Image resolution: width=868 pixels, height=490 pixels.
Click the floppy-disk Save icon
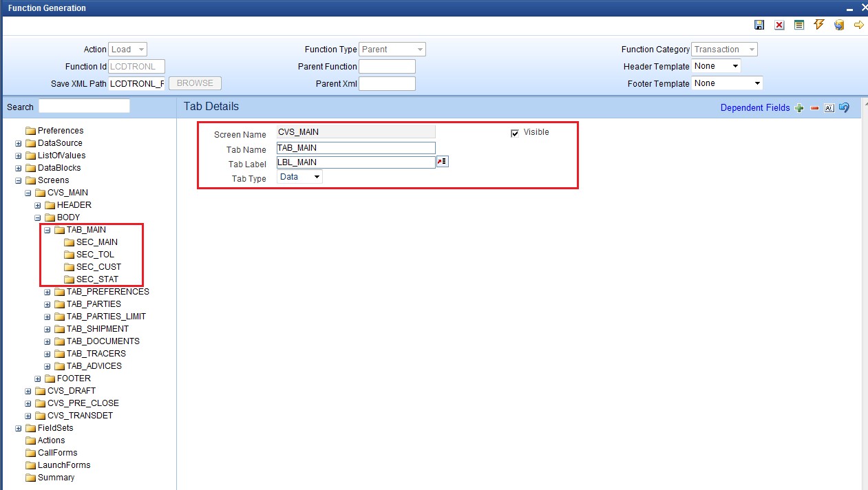[759, 25]
